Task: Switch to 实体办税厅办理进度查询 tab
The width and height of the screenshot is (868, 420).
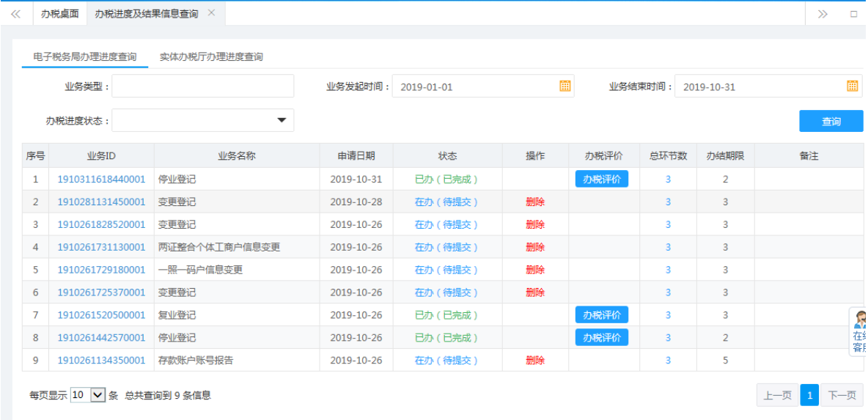Action: pos(211,56)
